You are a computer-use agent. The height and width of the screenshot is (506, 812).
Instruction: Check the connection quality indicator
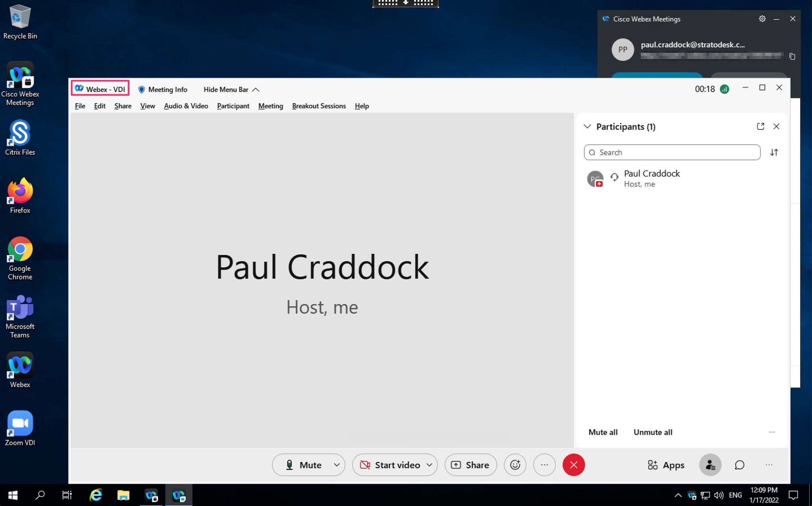pyautogui.click(x=725, y=89)
